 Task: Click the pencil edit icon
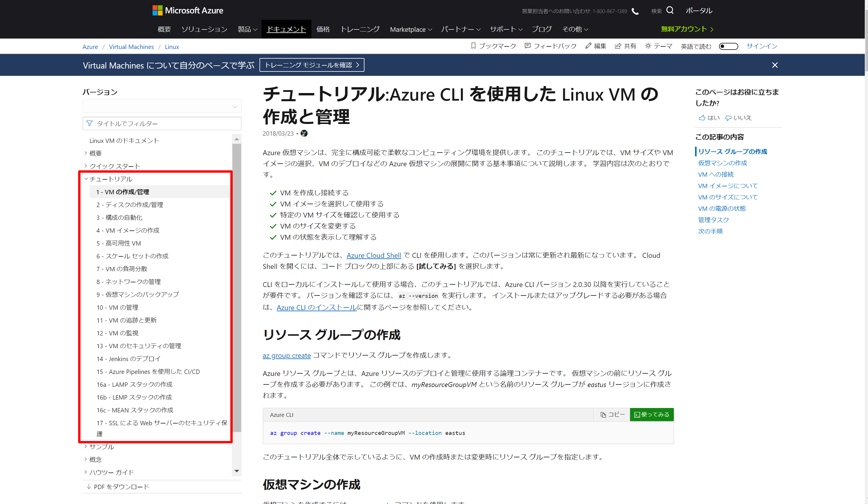pos(588,46)
